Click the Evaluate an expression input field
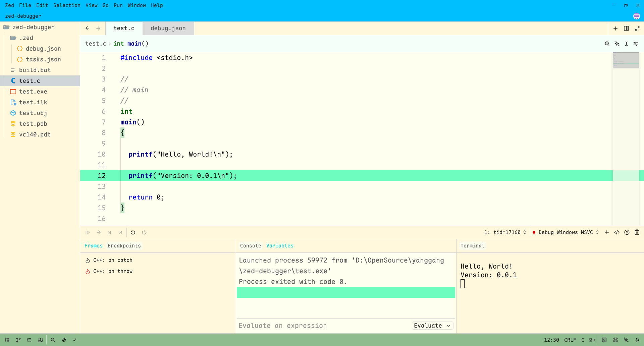644x346 pixels. click(x=322, y=326)
